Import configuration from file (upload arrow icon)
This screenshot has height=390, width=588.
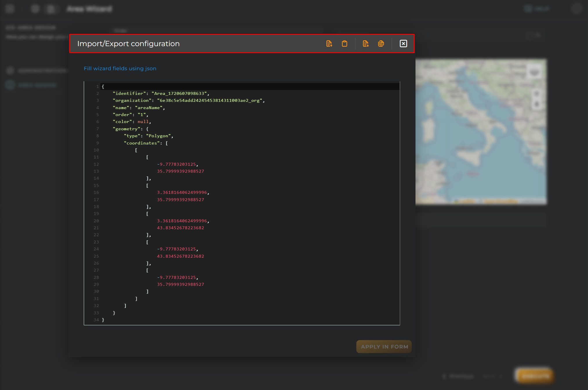[329, 44]
